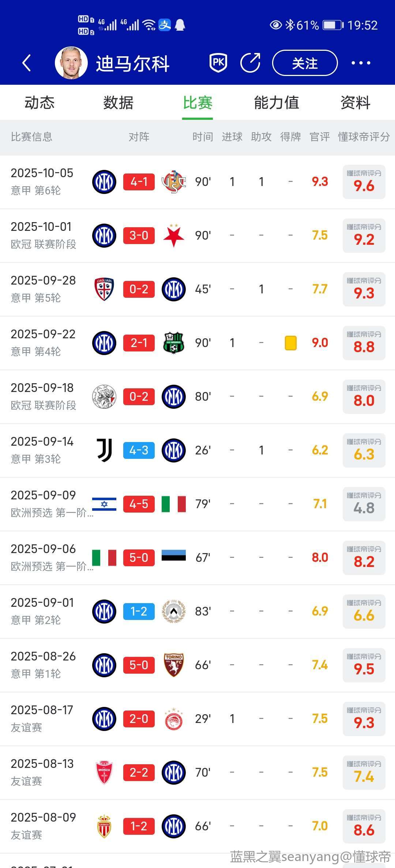Open the 能力值 tab
The height and width of the screenshot is (868, 395).
[276, 103]
